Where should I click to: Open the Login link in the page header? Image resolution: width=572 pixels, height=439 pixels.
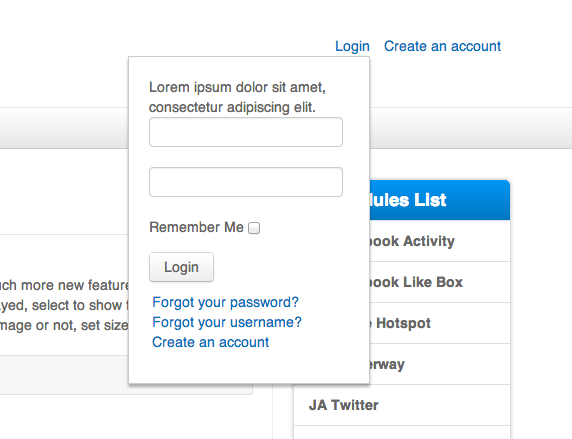click(352, 46)
